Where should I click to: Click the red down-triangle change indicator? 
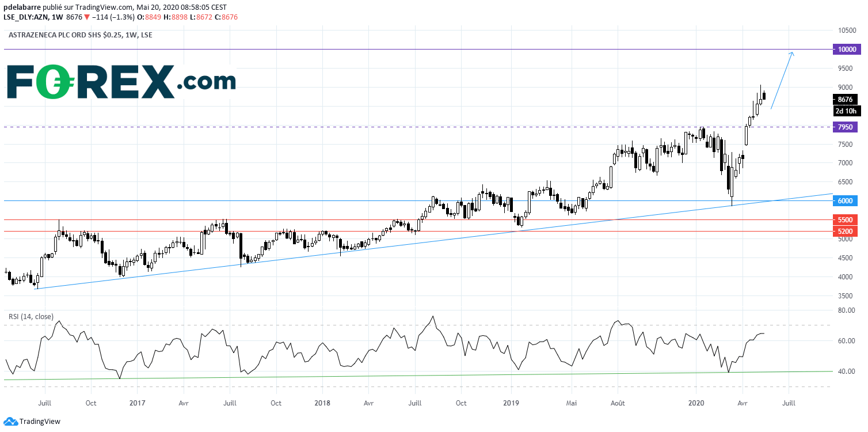[x=86, y=17]
